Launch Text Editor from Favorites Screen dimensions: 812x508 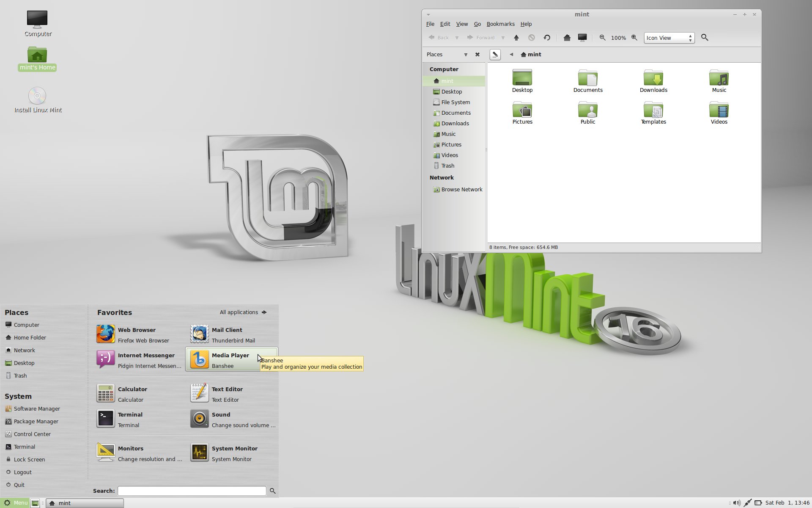pos(231,394)
